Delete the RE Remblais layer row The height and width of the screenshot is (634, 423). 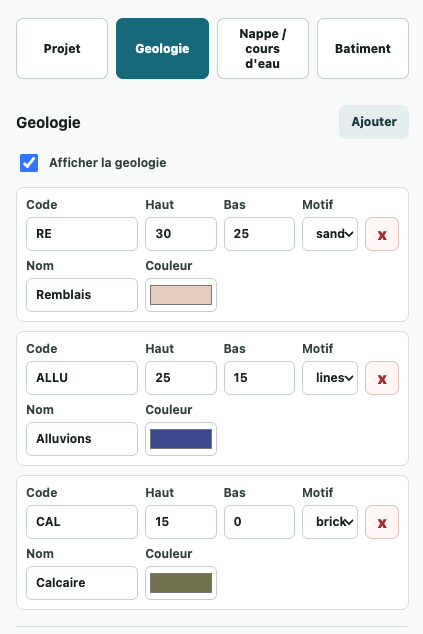382,234
